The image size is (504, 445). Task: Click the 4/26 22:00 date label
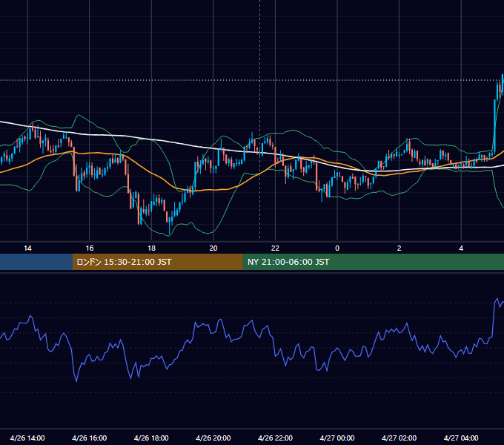(x=275, y=438)
